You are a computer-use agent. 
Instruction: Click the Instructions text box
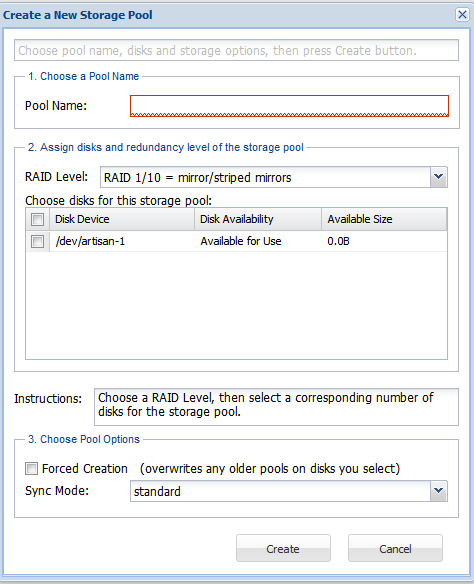[x=276, y=407]
